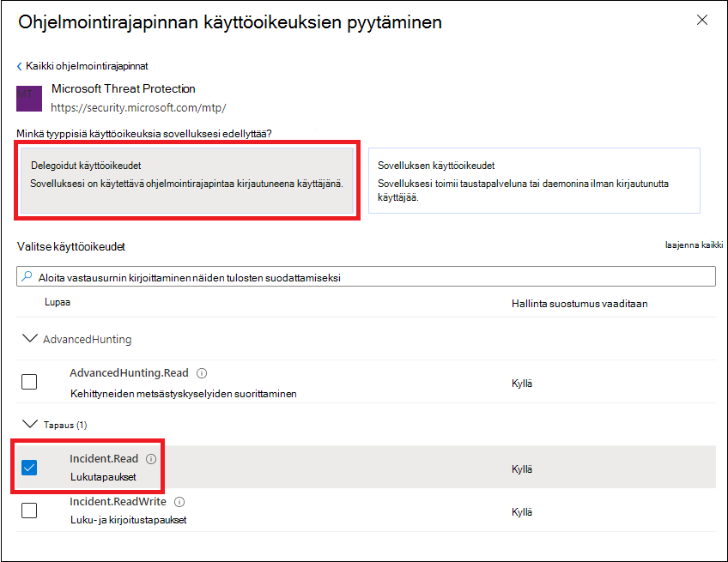
Task: Click the Microsoft Threat Protection title
Action: coord(123,88)
